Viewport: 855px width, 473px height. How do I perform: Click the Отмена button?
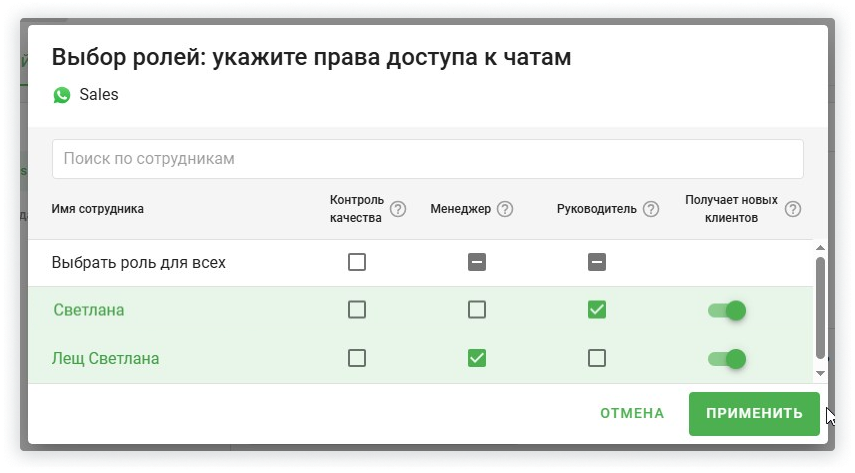[x=632, y=413]
